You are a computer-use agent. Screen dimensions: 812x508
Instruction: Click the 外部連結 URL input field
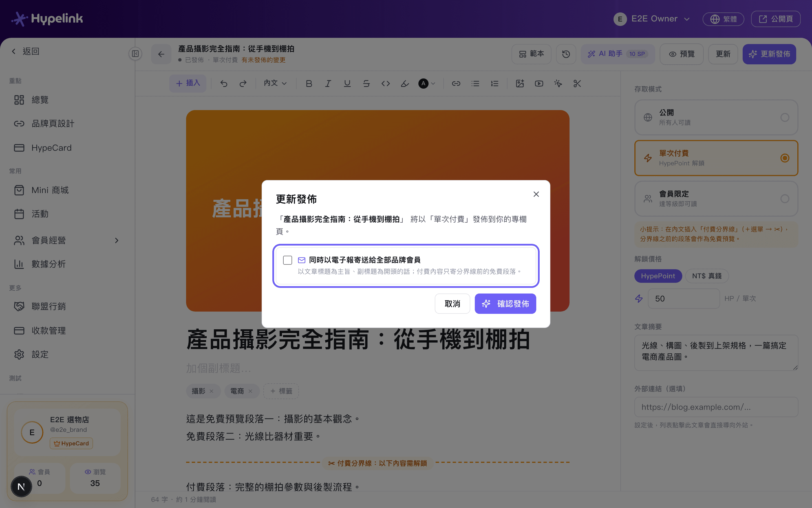pos(716,407)
